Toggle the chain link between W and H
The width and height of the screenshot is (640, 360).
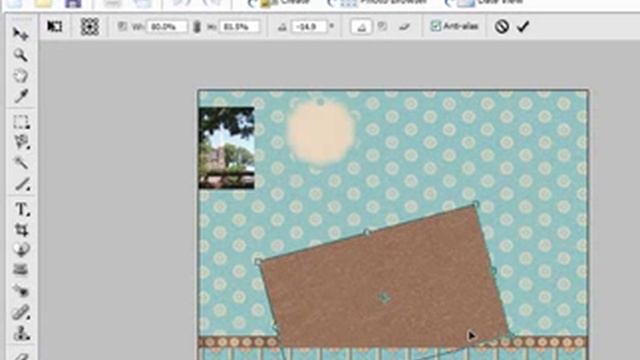point(197,27)
